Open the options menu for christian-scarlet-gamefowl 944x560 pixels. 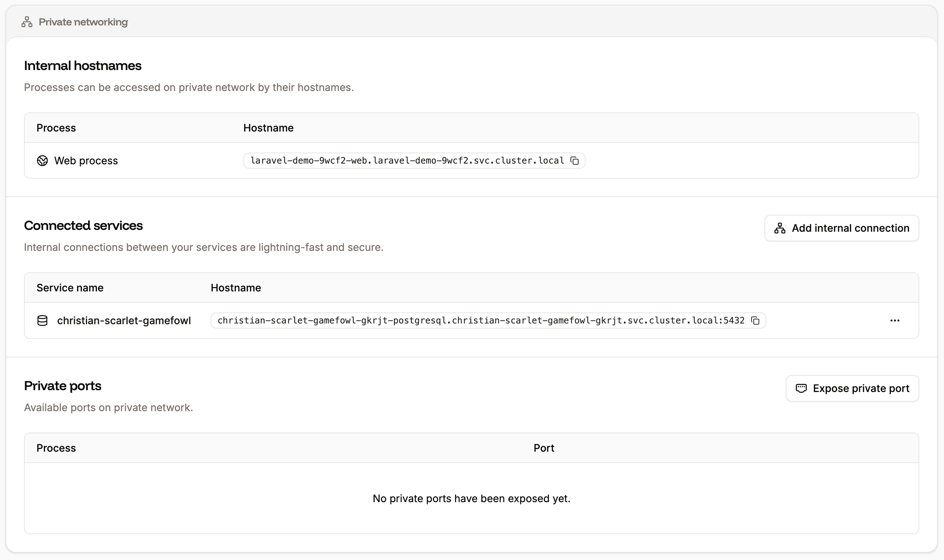pos(895,320)
